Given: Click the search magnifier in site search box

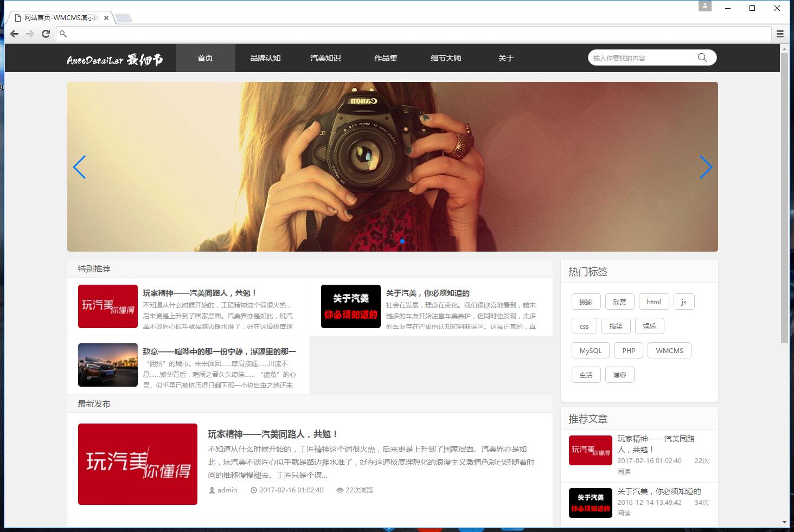Looking at the screenshot, I should pos(702,57).
